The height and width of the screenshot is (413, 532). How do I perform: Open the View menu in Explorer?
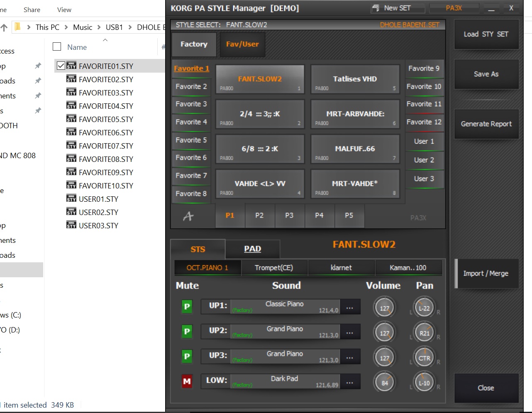(x=64, y=10)
